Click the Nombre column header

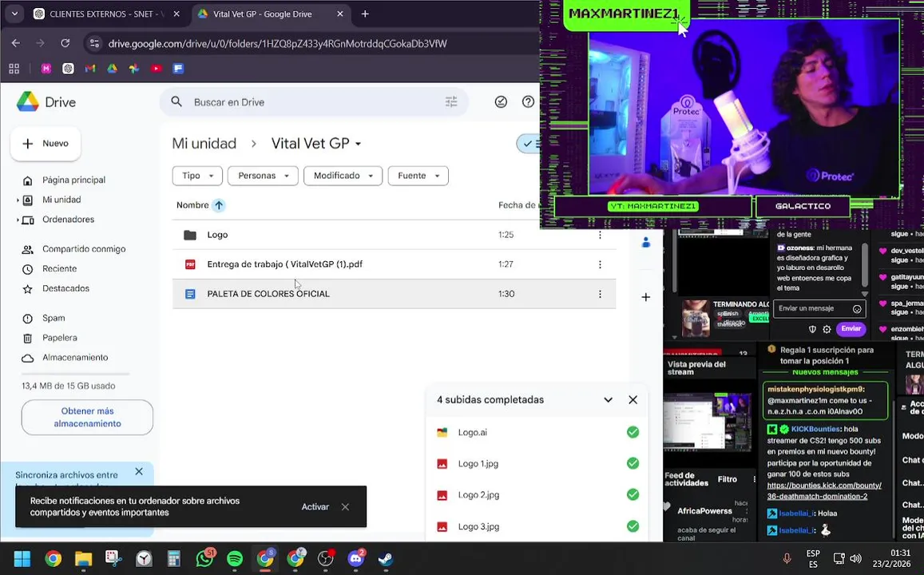coord(192,205)
